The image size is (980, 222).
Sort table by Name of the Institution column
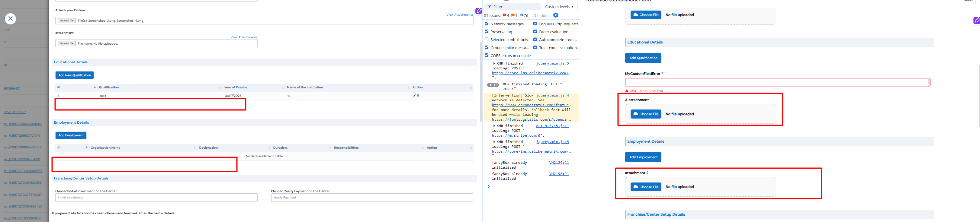pos(347,87)
